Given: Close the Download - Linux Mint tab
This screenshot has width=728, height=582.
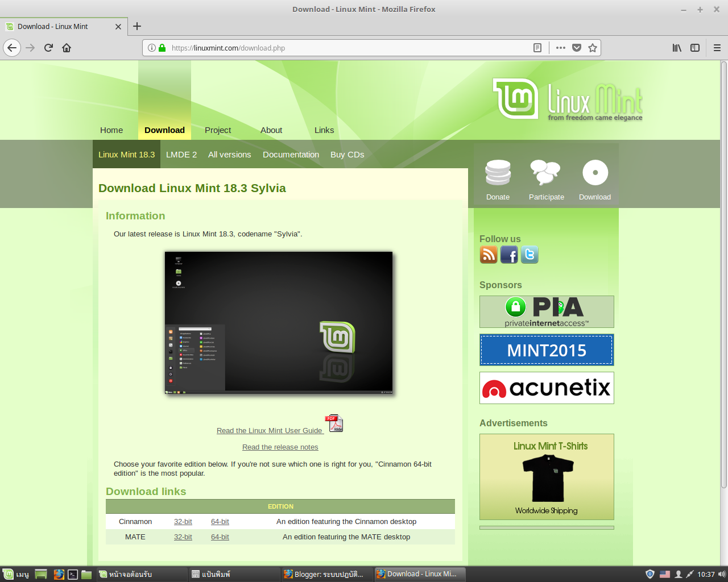Looking at the screenshot, I should 118,27.
